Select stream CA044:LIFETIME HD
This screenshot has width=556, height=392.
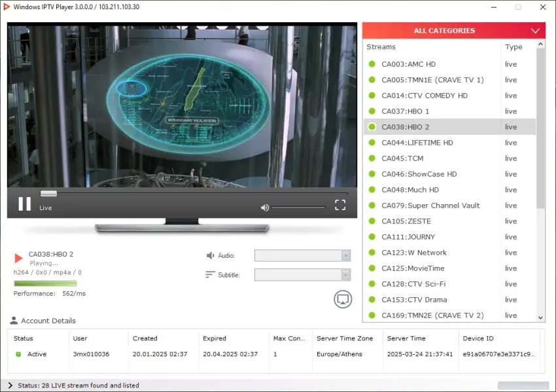[x=449, y=143]
